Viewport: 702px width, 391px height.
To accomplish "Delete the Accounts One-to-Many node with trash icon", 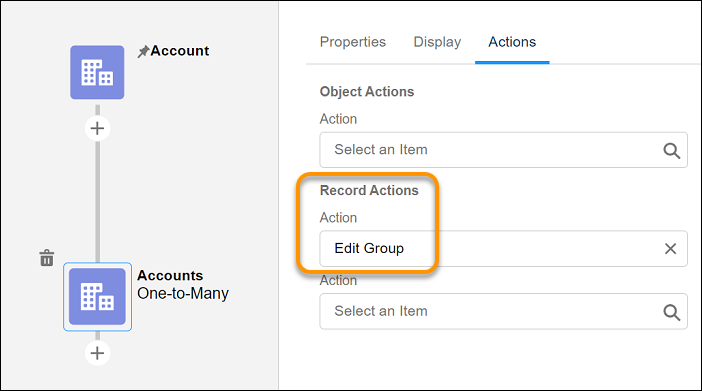I will (47, 258).
